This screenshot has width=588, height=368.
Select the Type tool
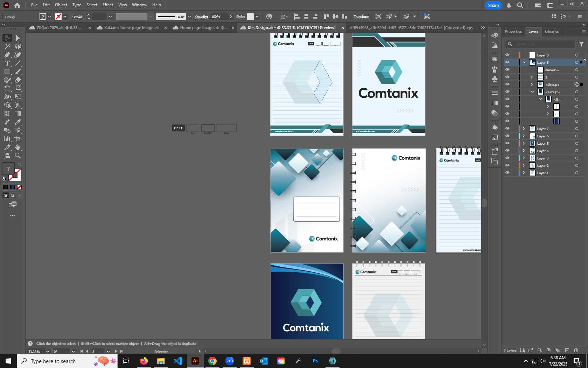click(x=7, y=63)
